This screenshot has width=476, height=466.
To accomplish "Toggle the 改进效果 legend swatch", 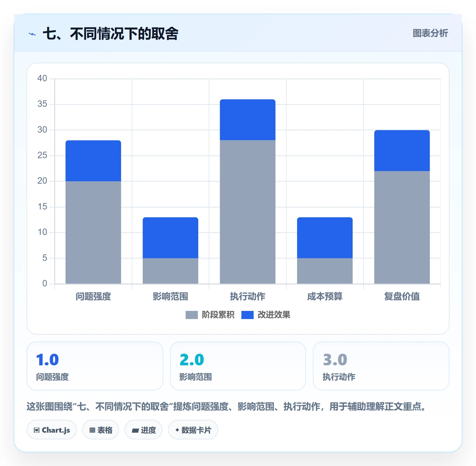I will click(247, 315).
